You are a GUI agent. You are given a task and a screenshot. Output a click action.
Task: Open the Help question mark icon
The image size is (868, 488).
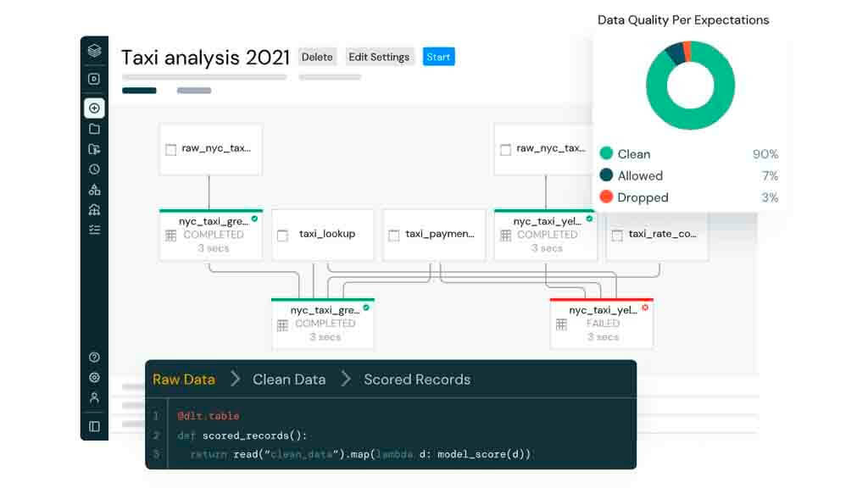click(x=94, y=358)
